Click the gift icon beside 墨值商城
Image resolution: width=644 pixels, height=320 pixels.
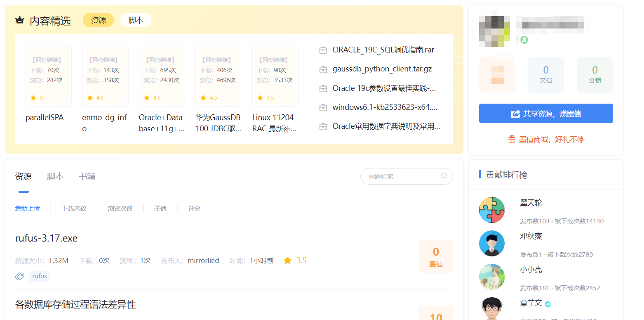[x=512, y=139]
